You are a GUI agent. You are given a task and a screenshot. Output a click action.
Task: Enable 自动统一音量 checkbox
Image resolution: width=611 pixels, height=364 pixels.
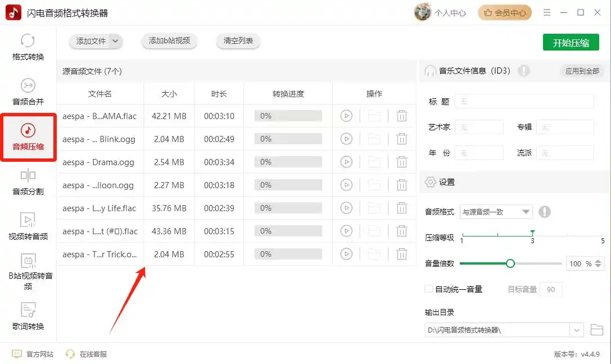(x=429, y=289)
